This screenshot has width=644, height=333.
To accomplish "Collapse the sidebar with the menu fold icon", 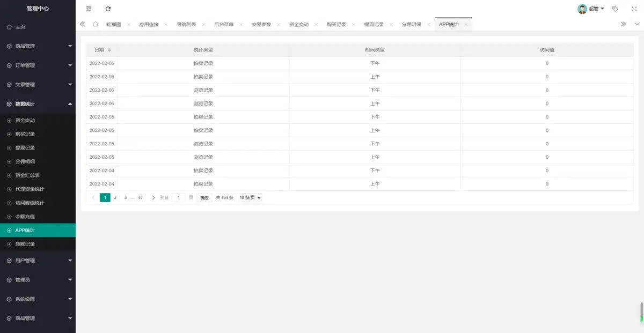I will tap(89, 9).
